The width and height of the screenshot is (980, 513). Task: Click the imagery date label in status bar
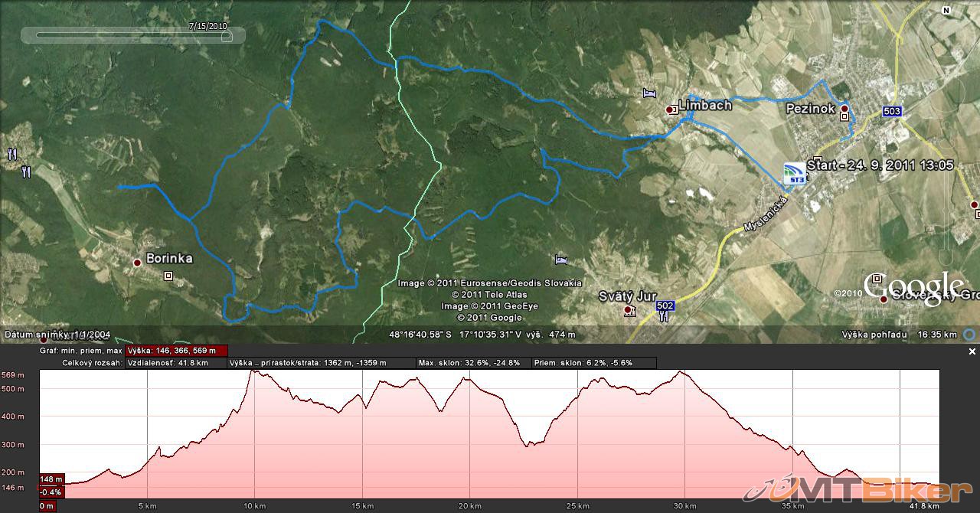coord(58,335)
